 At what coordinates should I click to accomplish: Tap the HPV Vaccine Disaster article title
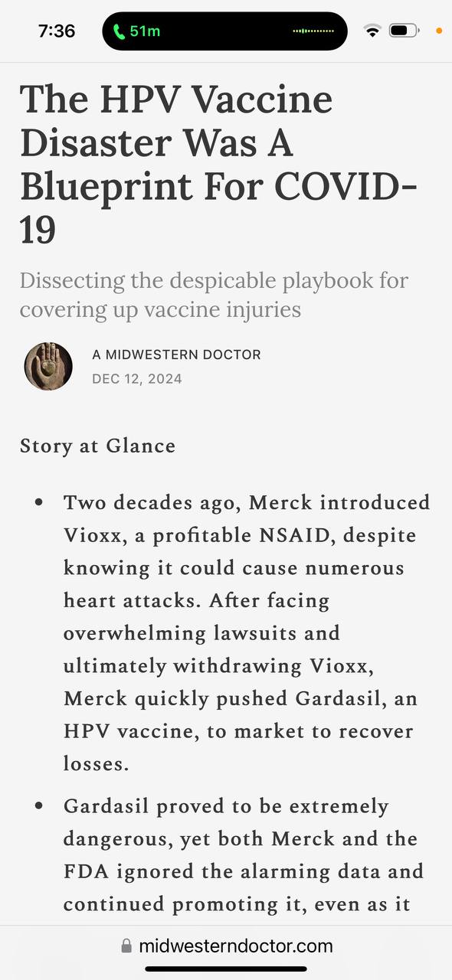click(x=219, y=165)
